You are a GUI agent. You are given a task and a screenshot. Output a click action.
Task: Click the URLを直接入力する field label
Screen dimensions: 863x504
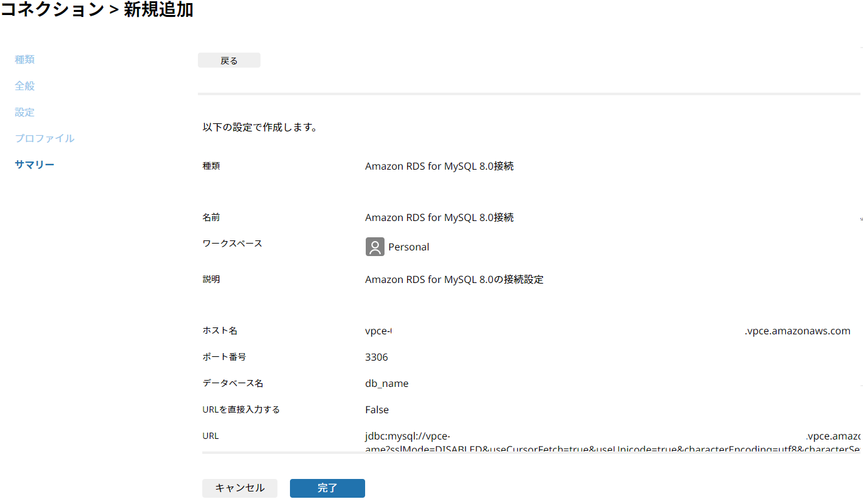[241, 409]
